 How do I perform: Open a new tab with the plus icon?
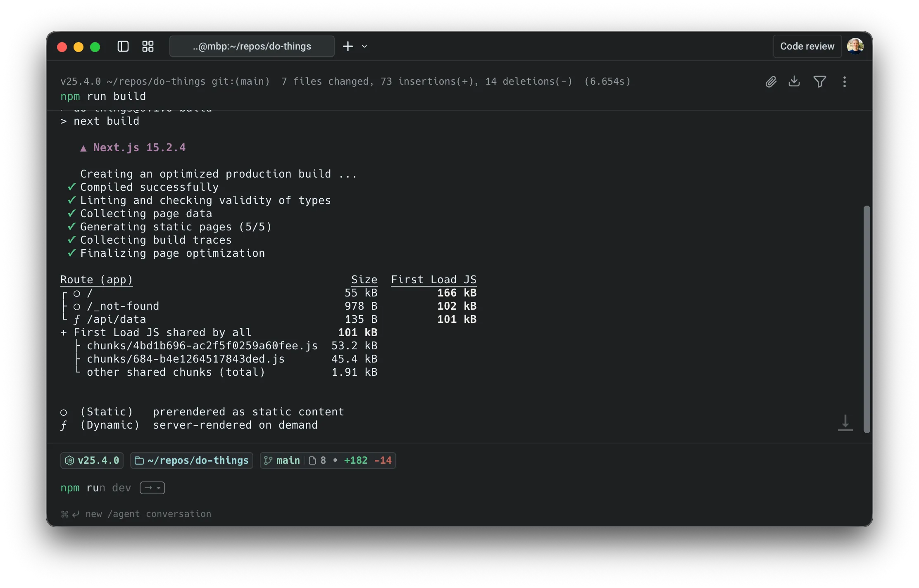(347, 46)
